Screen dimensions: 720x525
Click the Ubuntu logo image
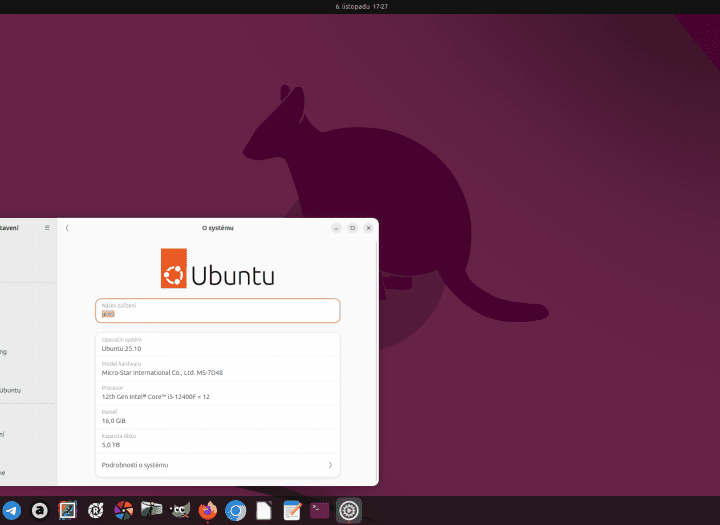218,268
